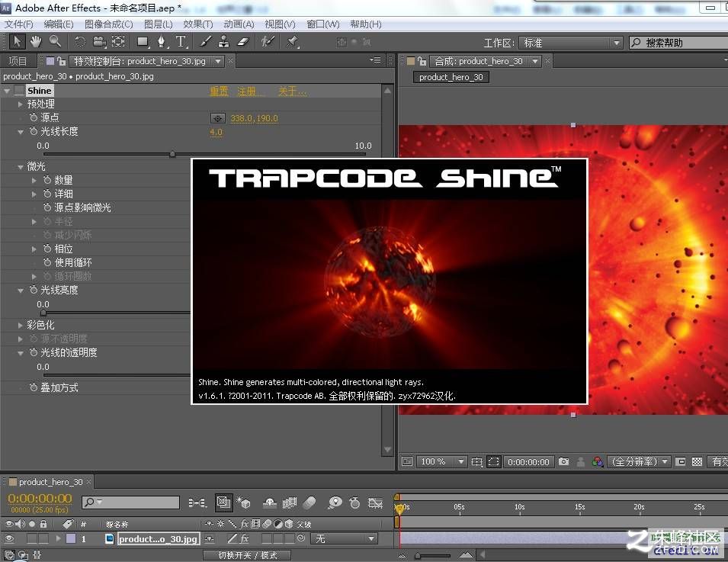This screenshot has width=728, height=562.
Task: Click the 0:00:00:00 timecode button in the viewer
Action: pyautogui.click(x=528, y=461)
